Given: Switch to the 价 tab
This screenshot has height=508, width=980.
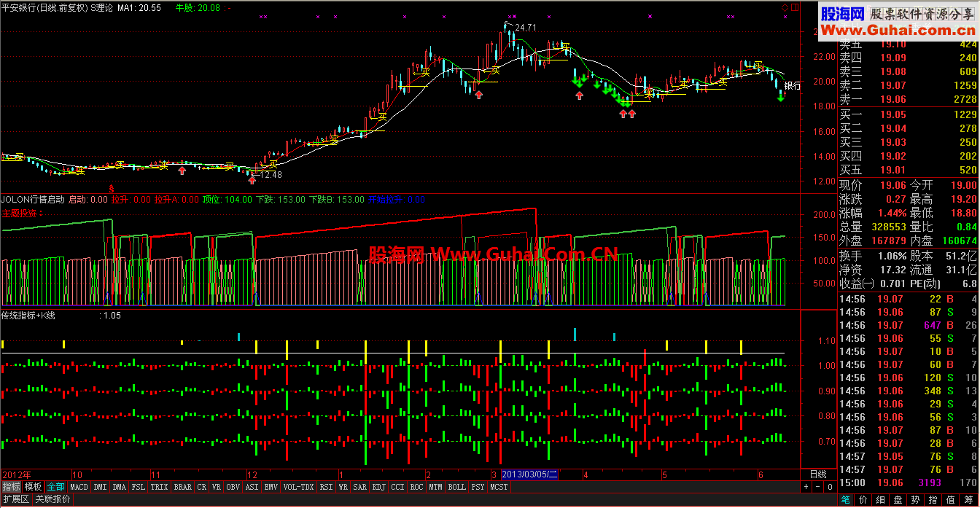Looking at the screenshot, I should (863, 500).
